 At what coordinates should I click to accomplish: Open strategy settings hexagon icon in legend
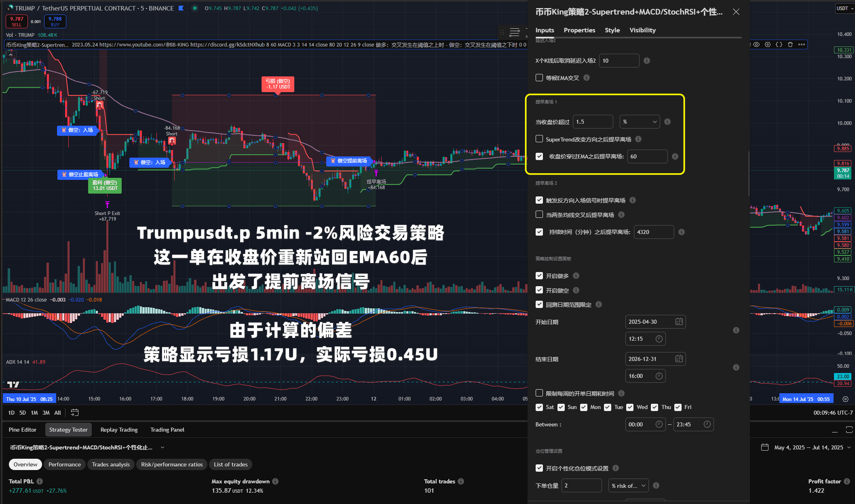[x=767, y=44]
